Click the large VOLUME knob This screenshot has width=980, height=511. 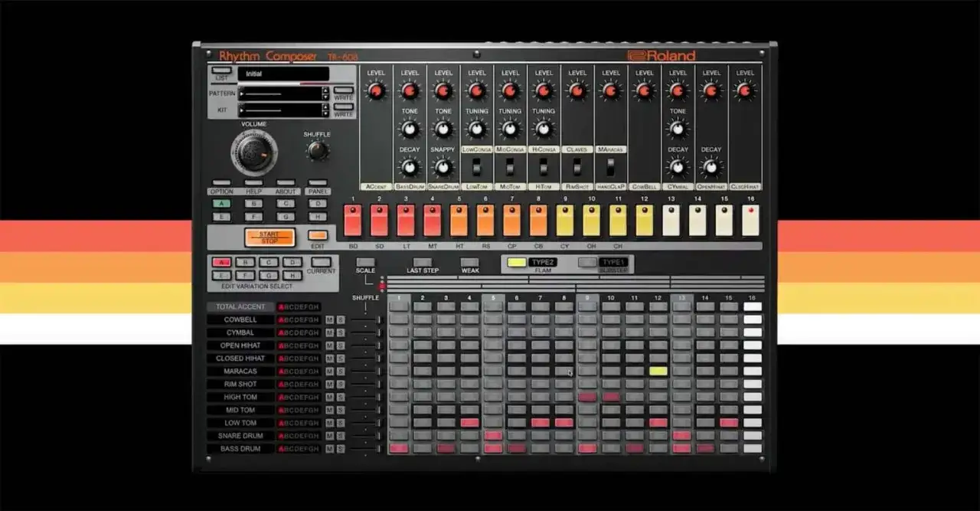click(x=253, y=151)
